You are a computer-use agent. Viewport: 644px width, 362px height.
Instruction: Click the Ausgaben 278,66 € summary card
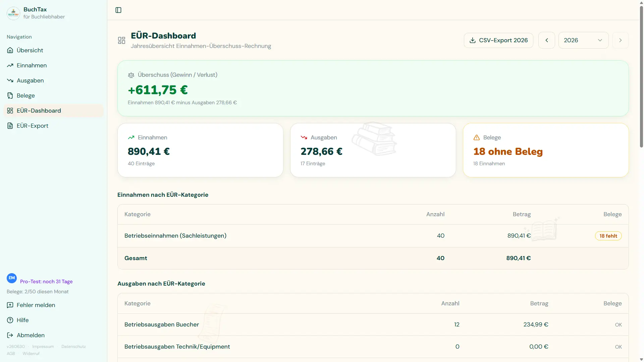373,150
